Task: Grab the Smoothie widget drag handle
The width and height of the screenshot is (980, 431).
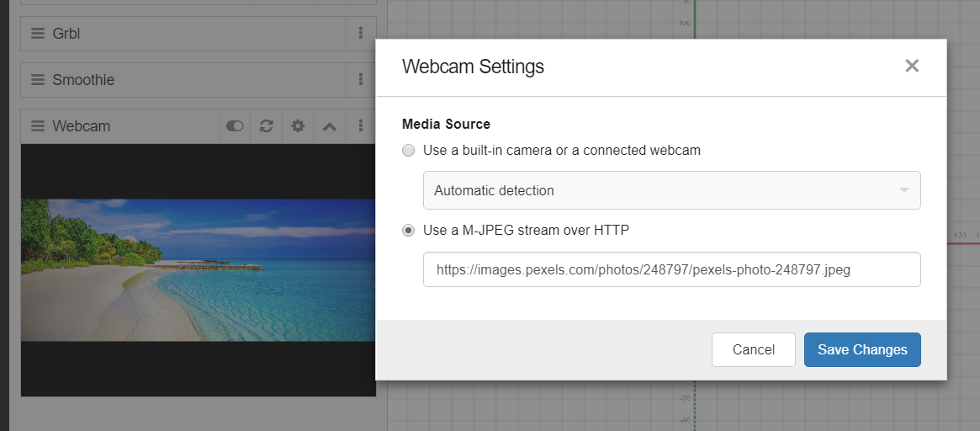Action: point(38,80)
